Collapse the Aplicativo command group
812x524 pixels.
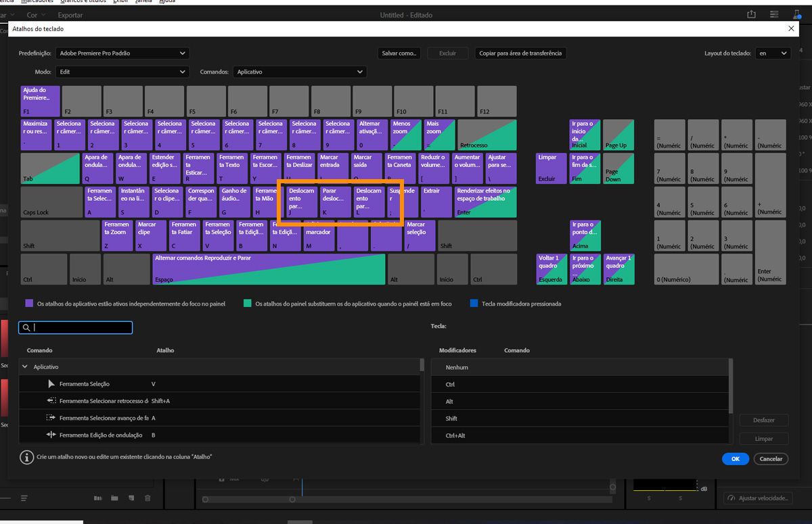click(x=25, y=366)
